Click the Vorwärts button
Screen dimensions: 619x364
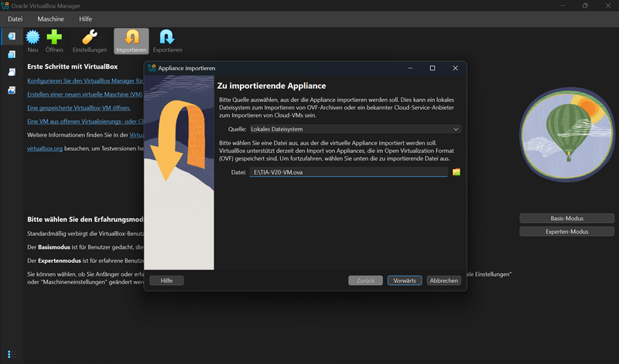pyautogui.click(x=405, y=281)
